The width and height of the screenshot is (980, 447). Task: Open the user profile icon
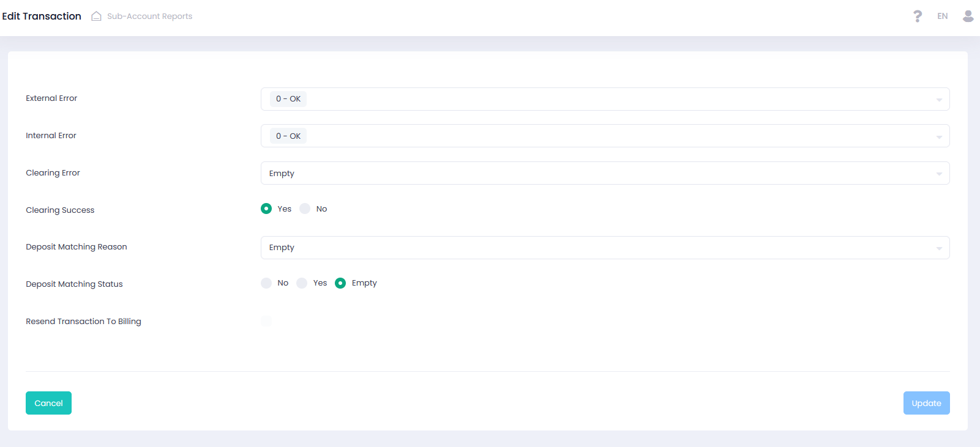coord(968,17)
